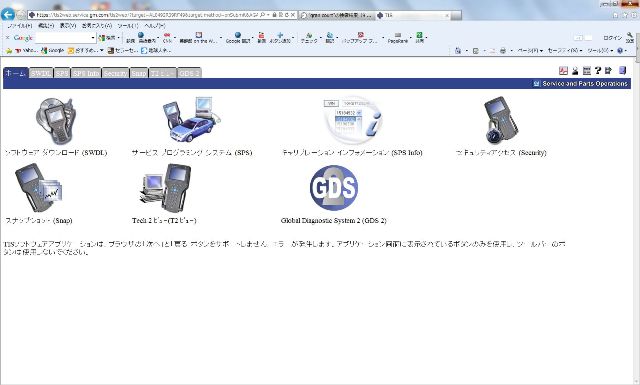This screenshot has height=385, width=640.
Task: Open the Edit menu in browser
Action: tap(46, 25)
